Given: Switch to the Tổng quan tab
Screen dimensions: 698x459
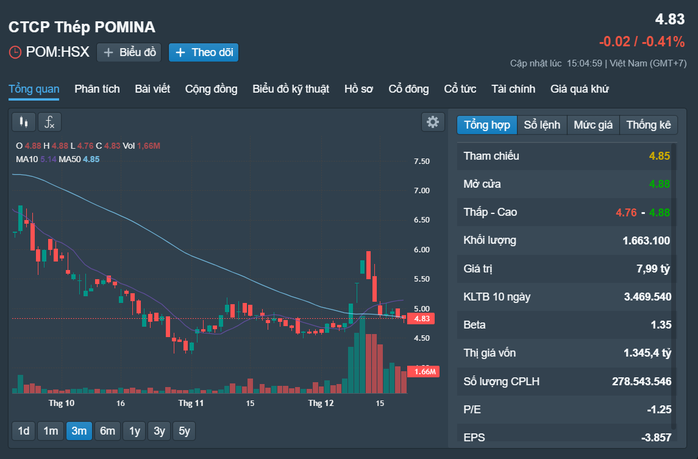Looking at the screenshot, I should tap(34, 89).
